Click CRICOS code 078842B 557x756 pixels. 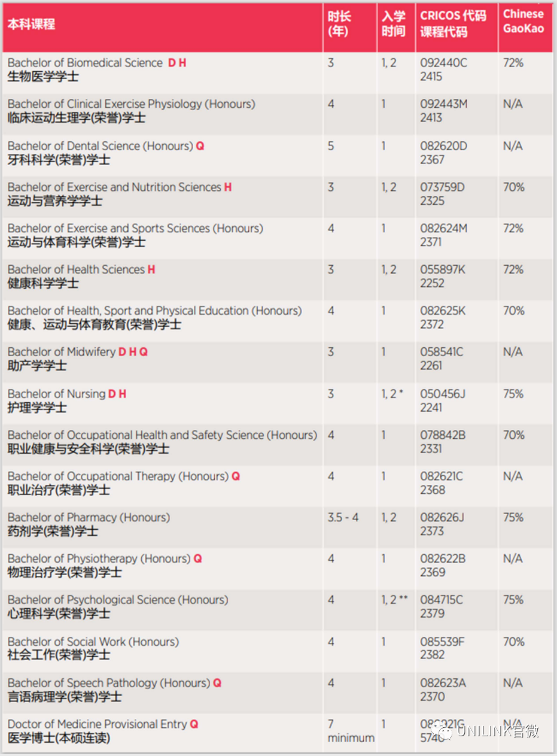click(443, 435)
